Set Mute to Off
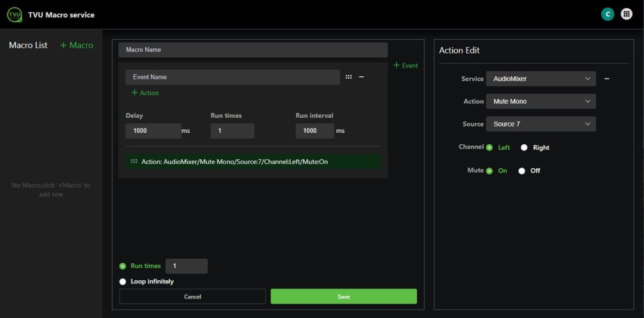644x318 pixels. click(x=521, y=171)
